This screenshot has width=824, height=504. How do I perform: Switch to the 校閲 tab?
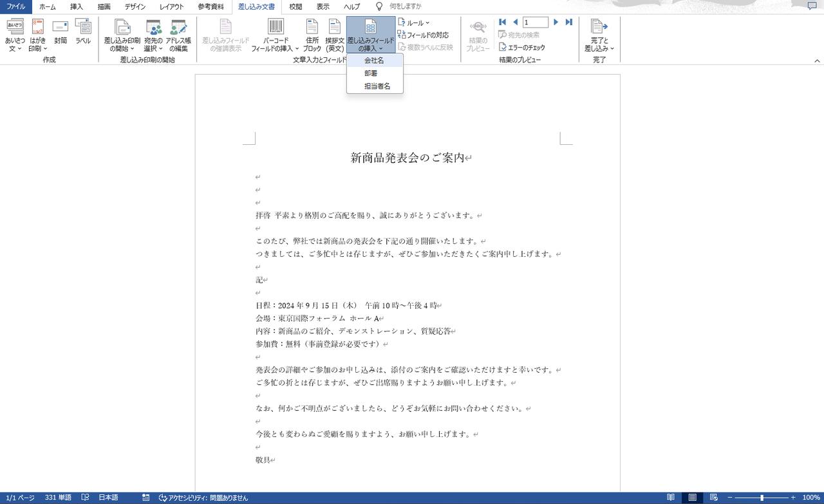pyautogui.click(x=295, y=6)
